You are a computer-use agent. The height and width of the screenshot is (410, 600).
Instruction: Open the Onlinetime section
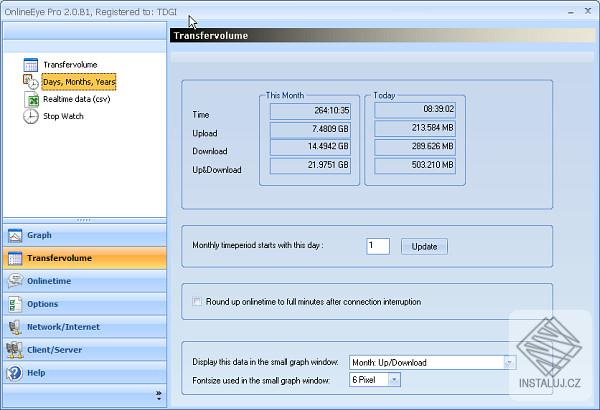[85, 281]
